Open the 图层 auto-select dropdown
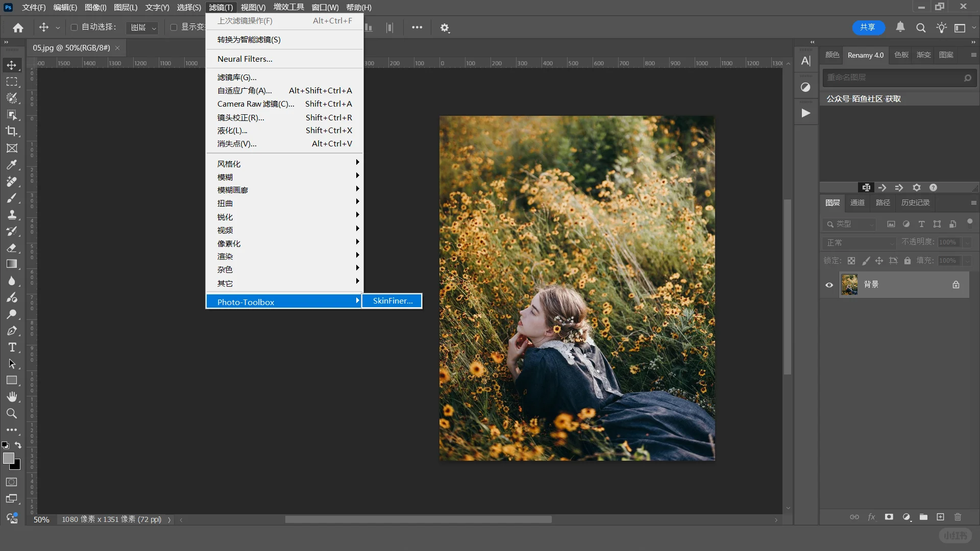The width and height of the screenshot is (980, 551). click(142, 28)
